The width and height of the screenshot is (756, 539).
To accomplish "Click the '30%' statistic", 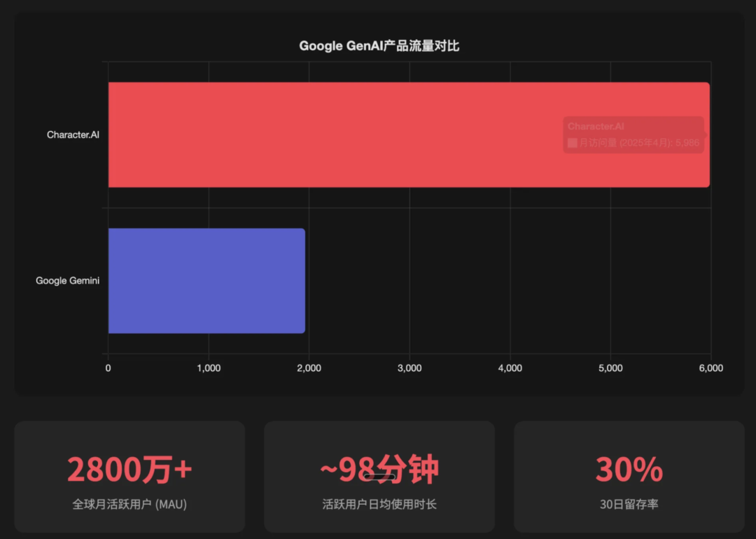I will 629,469.
